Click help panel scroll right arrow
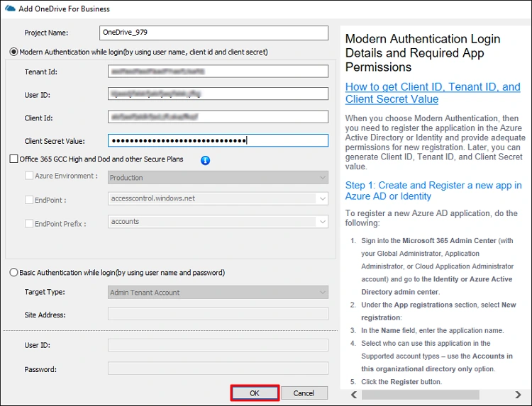Screen dimensions: 532x406 coord(518,395)
